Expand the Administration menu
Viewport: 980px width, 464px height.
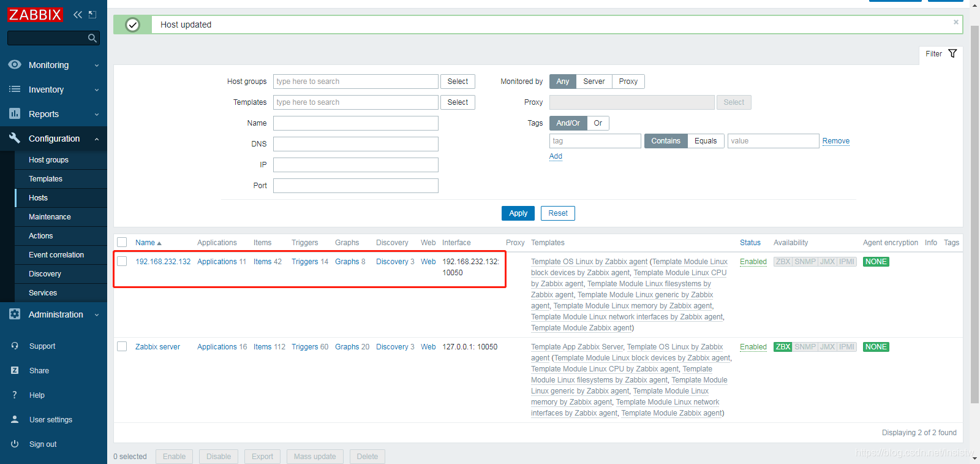click(x=53, y=314)
